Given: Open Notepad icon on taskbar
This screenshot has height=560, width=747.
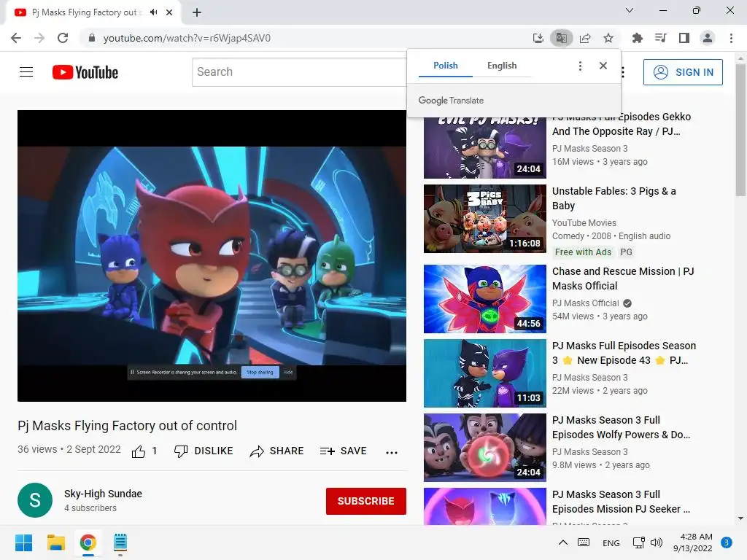Looking at the screenshot, I should pos(120,542).
